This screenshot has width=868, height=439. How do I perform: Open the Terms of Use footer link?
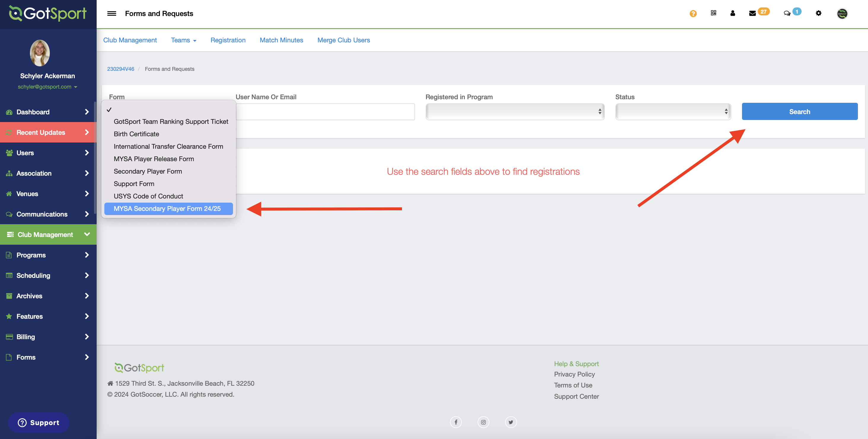[x=573, y=385]
